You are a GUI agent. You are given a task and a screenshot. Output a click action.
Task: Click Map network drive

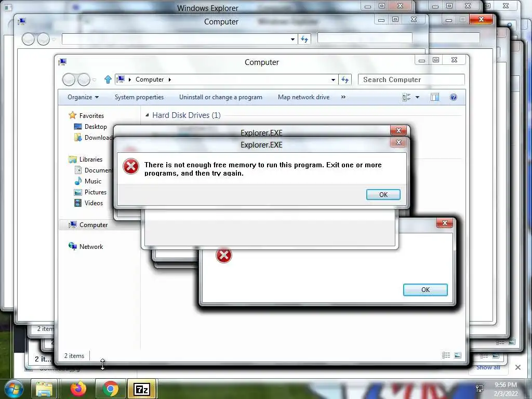point(303,97)
